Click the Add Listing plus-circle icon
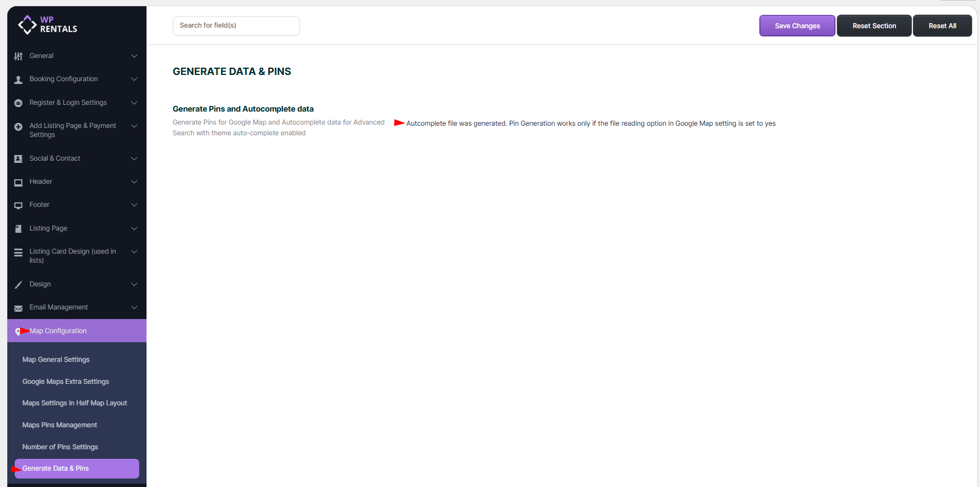The height and width of the screenshot is (487, 980). pyautogui.click(x=18, y=127)
